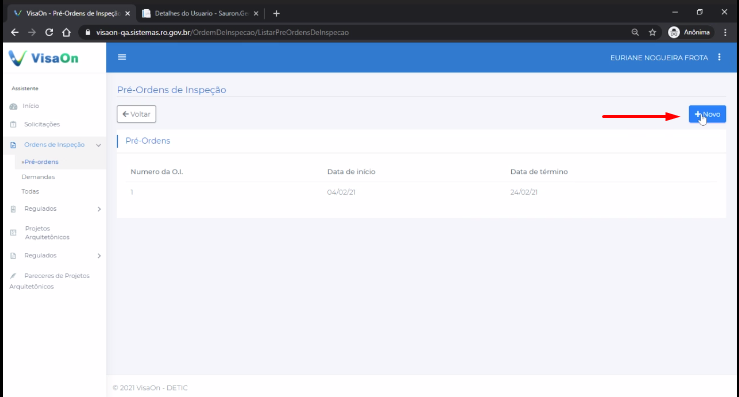
Task: Go back in the browser
Action: (x=15, y=33)
